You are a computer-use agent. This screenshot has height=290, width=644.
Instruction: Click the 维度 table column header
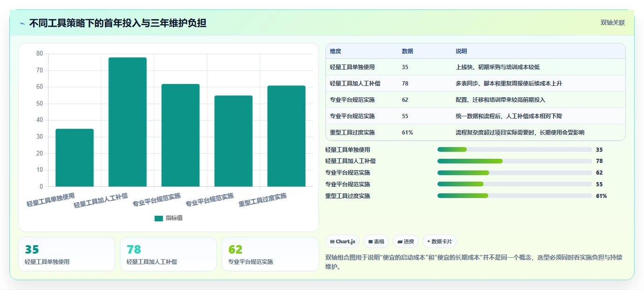(x=335, y=51)
